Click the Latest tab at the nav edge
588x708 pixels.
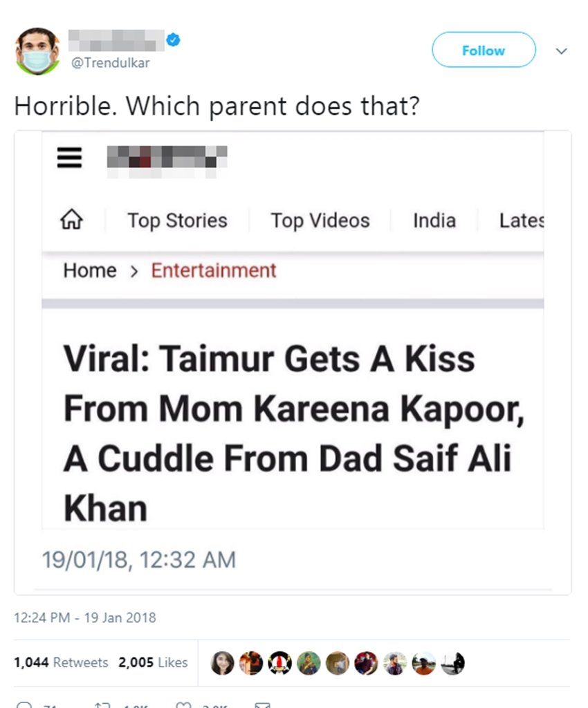pyautogui.click(x=522, y=221)
